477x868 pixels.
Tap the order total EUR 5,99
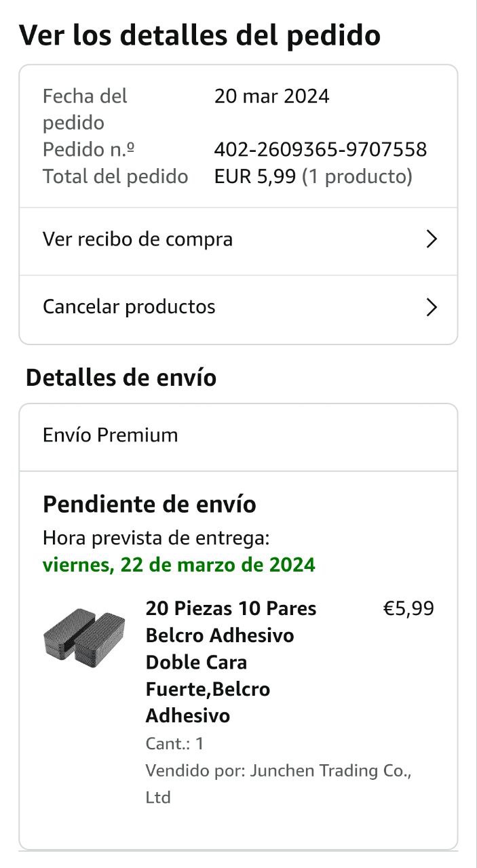255,177
